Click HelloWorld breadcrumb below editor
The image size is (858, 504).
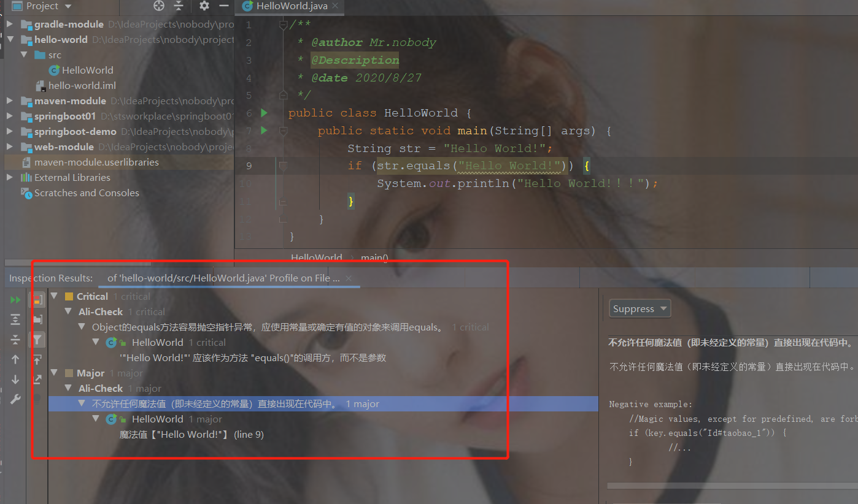317,258
